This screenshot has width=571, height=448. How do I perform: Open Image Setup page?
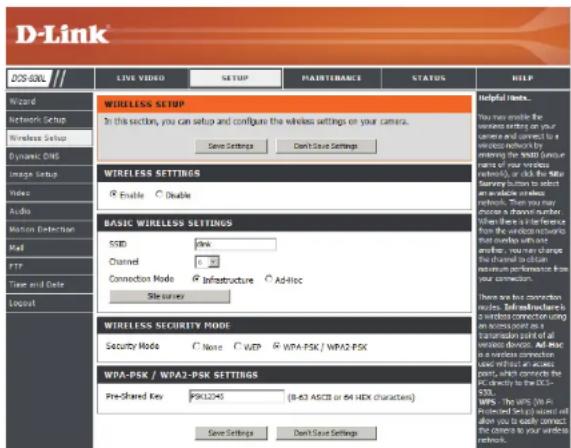(50, 174)
